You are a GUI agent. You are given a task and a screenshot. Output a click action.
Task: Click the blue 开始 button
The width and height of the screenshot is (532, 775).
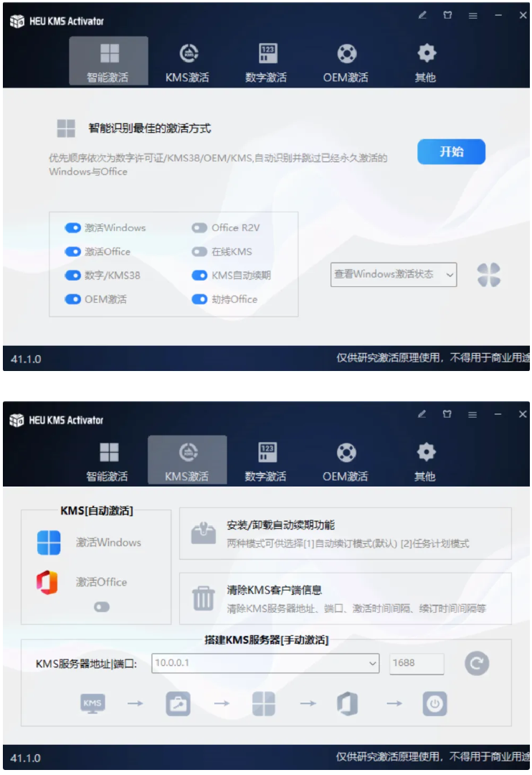tap(451, 151)
